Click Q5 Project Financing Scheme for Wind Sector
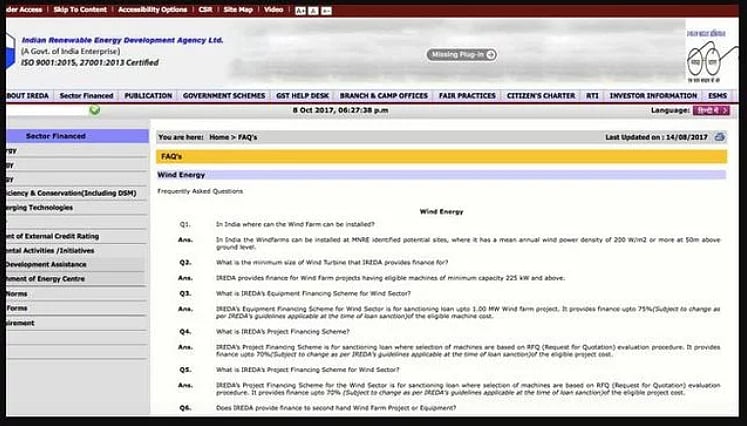The height and width of the screenshot is (426, 747). [308, 370]
